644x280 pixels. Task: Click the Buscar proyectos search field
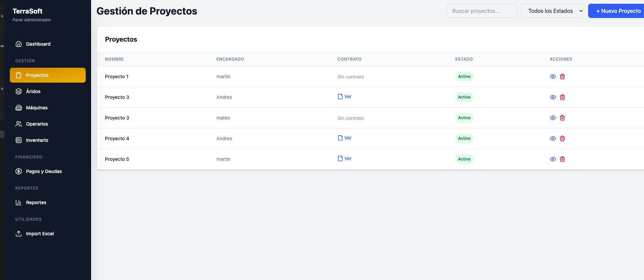(481, 11)
